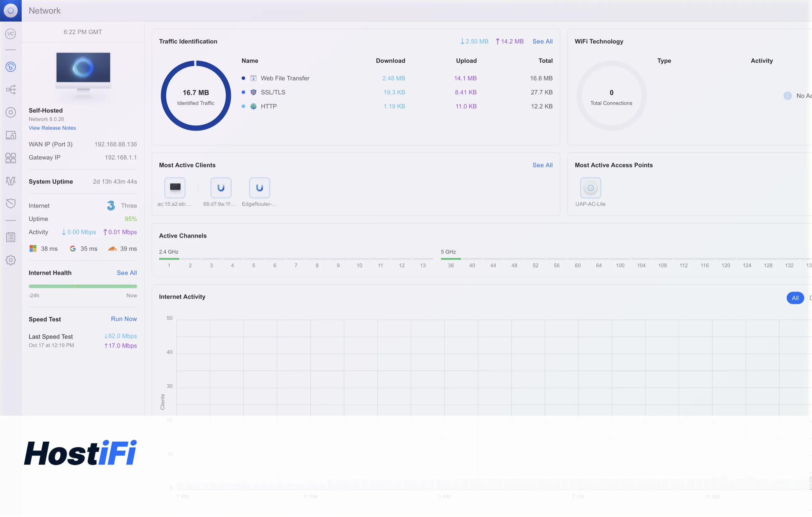
Task: Click the Internet Health timeline bar
Action: [x=83, y=287]
